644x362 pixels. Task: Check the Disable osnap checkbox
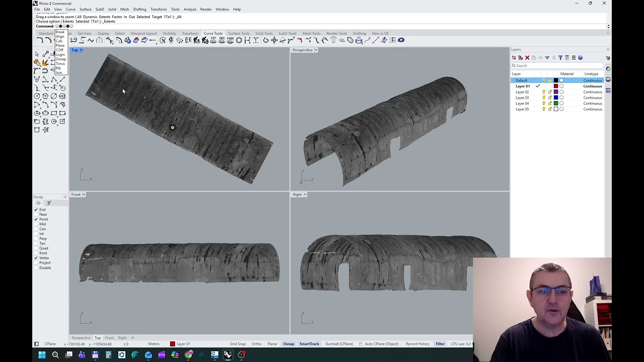[36, 267]
